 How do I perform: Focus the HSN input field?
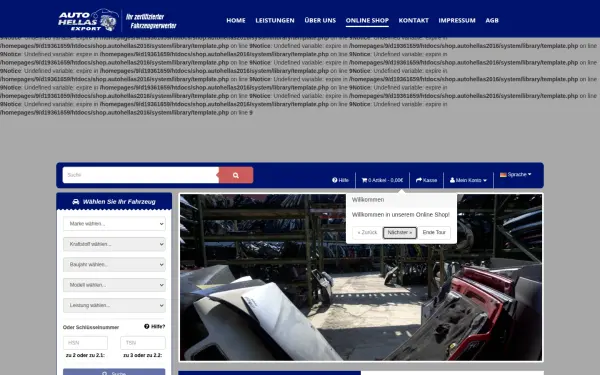[x=85, y=343]
